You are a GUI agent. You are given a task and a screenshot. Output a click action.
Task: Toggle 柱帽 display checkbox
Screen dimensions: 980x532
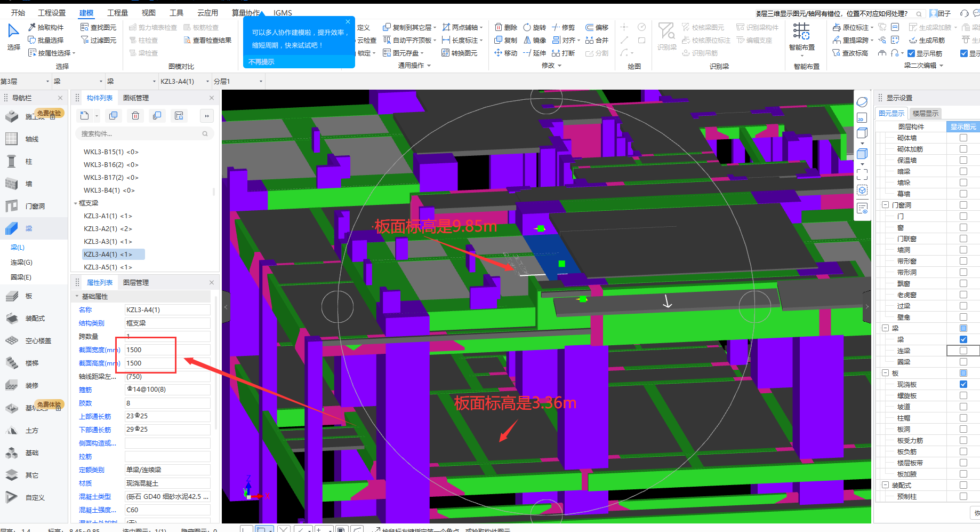click(963, 418)
